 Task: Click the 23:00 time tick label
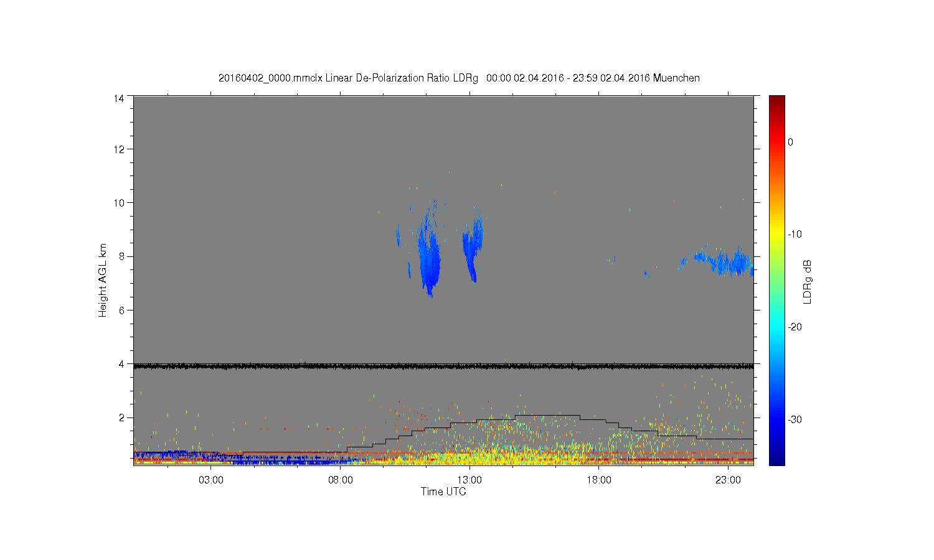click(x=728, y=480)
